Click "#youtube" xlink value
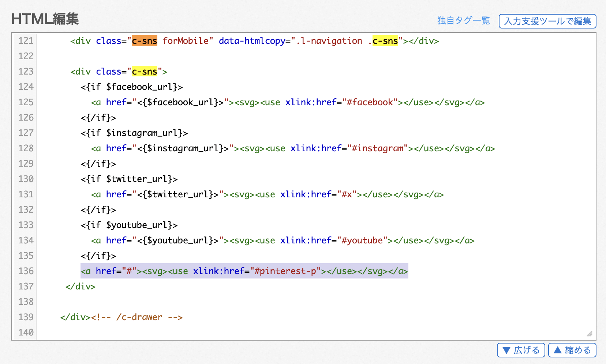Viewport: 606px width, 364px height. (362, 240)
